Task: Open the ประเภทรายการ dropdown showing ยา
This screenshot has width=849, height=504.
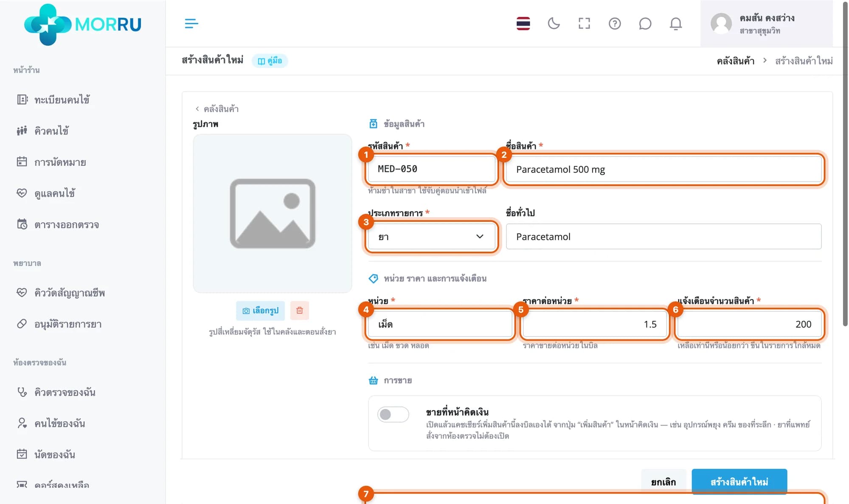Action: (x=431, y=237)
